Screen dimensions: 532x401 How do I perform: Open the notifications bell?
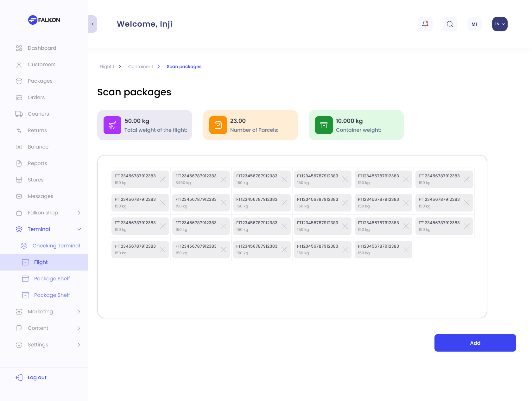(x=425, y=24)
